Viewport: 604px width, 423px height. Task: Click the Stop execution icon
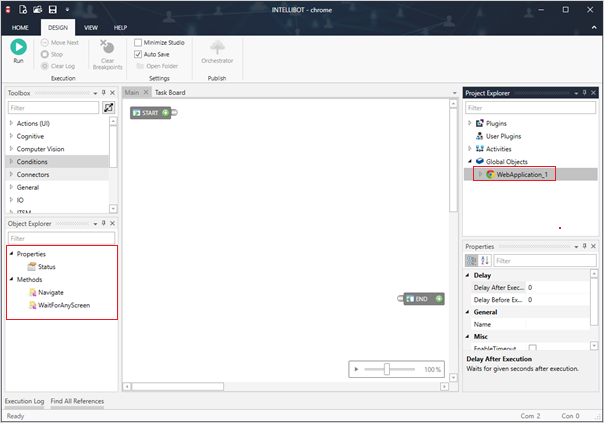45,54
